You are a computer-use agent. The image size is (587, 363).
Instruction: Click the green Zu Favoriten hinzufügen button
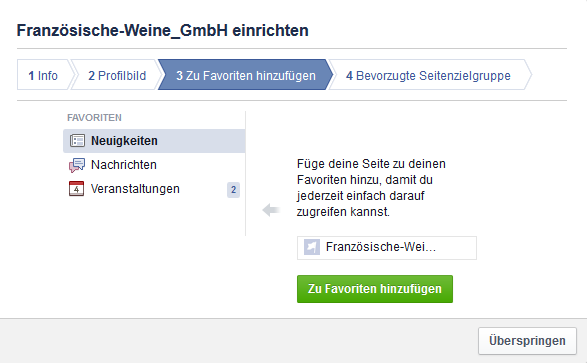(375, 289)
